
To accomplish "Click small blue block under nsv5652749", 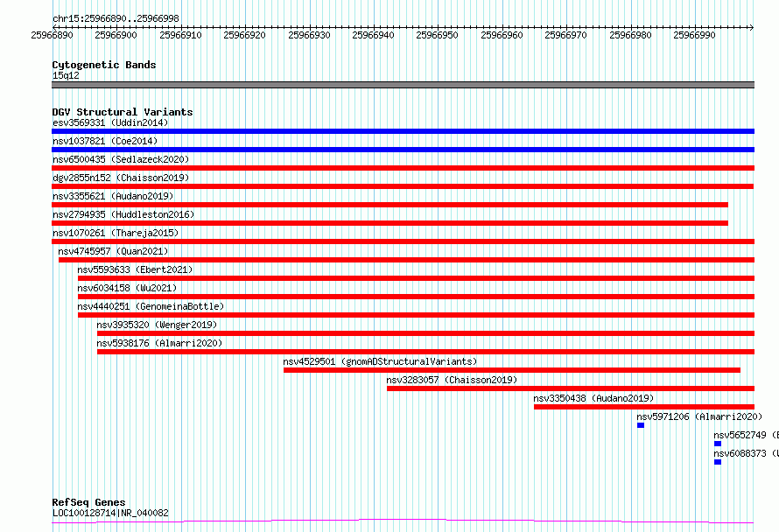I will [x=718, y=444].
